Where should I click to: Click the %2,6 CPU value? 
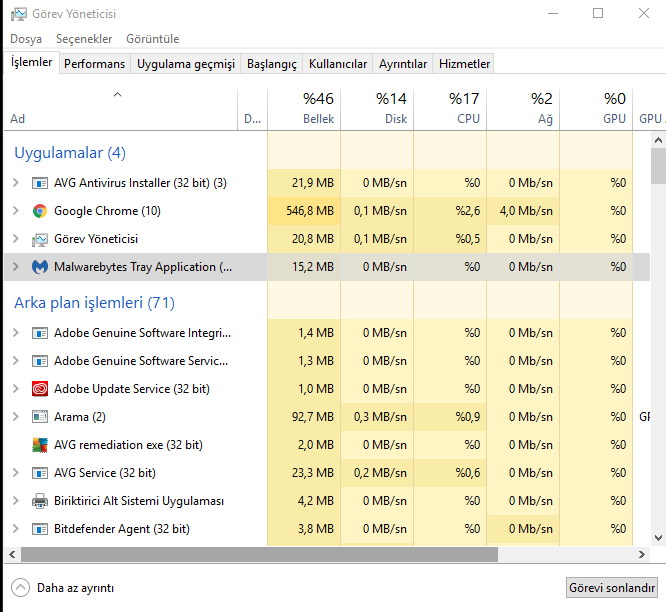pyautogui.click(x=468, y=211)
